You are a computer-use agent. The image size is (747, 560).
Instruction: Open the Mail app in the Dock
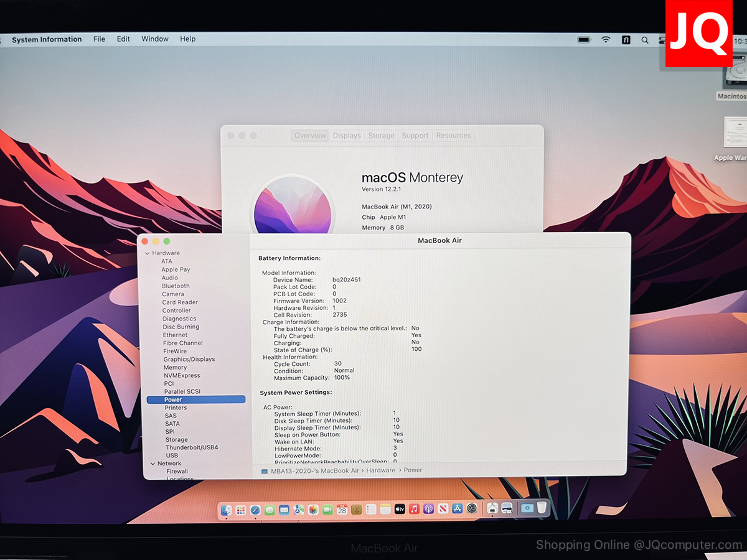click(284, 510)
